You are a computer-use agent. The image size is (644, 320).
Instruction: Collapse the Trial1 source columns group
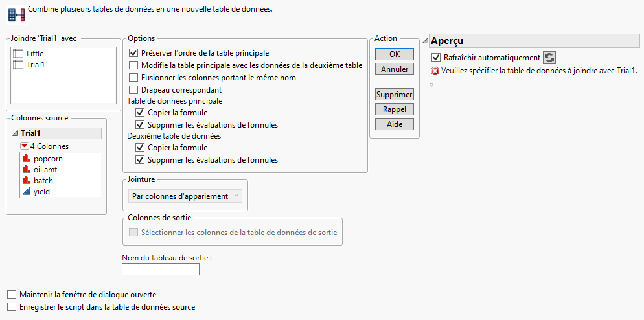pyautogui.click(x=16, y=133)
